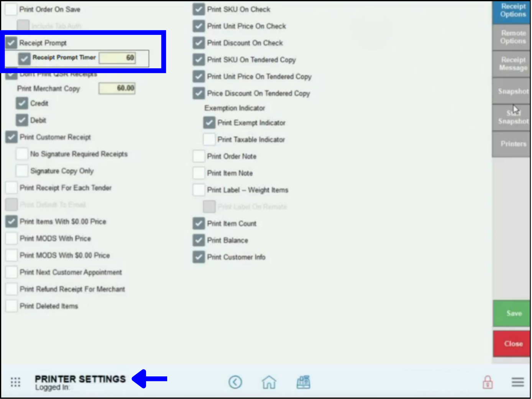Go back using the circular arrow icon
The height and width of the screenshot is (399, 532).
pos(235,382)
